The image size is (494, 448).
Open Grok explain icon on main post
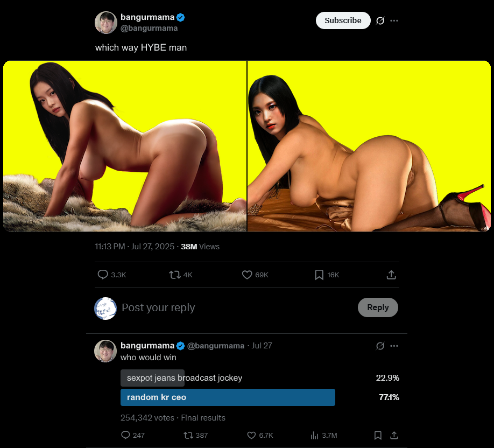380,21
